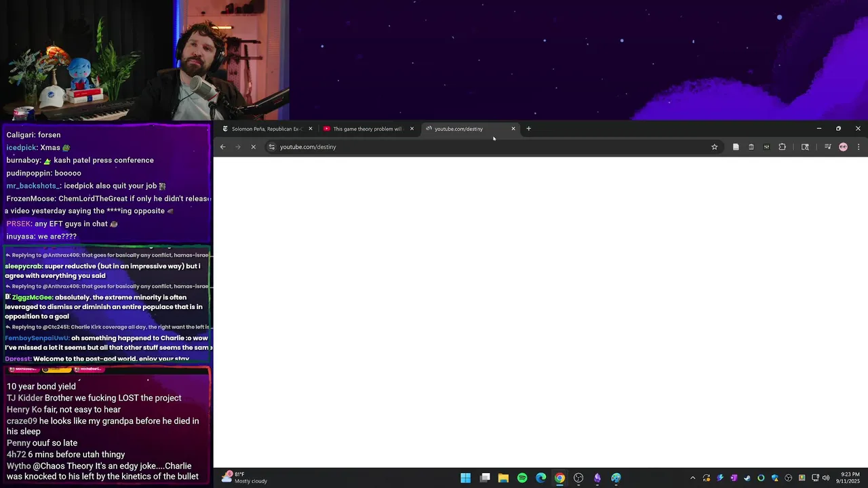Open the media controls music note icon
Viewport: 868px width, 488px height.
(x=827, y=147)
